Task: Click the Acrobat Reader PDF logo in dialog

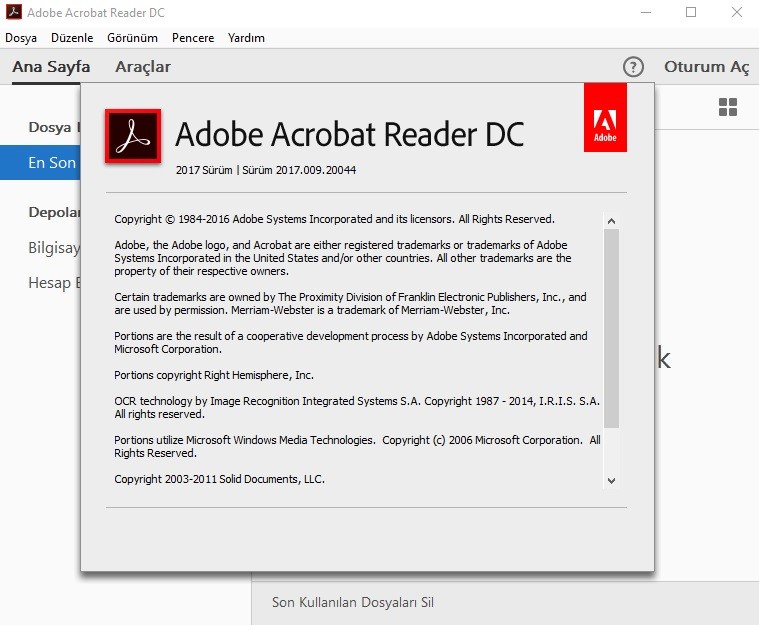Action: coord(133,136)
